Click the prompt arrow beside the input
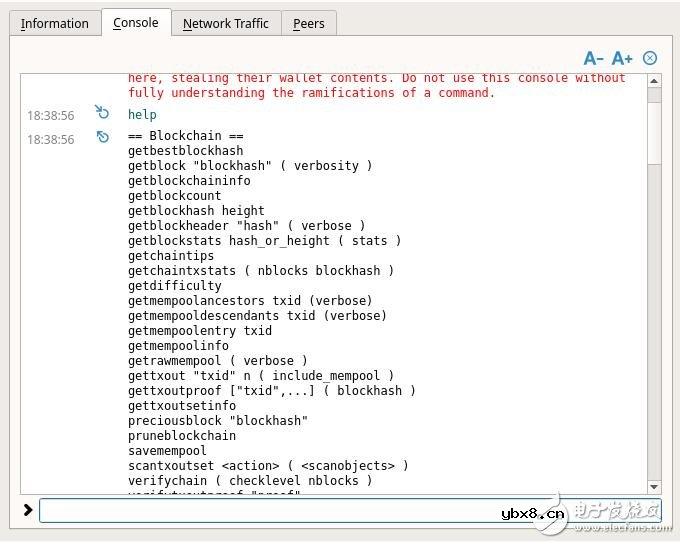Viewport: 680px width, 544px height. tap(27, 511)
